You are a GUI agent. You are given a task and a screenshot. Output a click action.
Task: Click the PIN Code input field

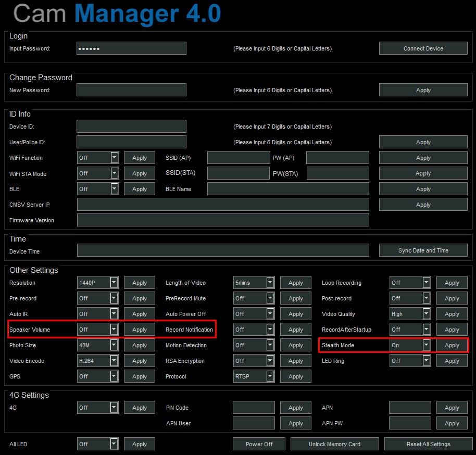254,407
